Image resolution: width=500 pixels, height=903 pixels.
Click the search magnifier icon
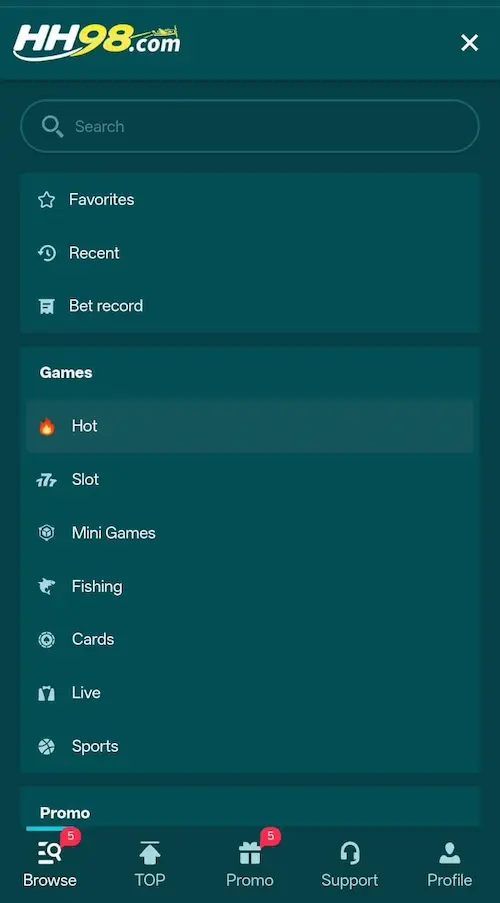[52, 126]
